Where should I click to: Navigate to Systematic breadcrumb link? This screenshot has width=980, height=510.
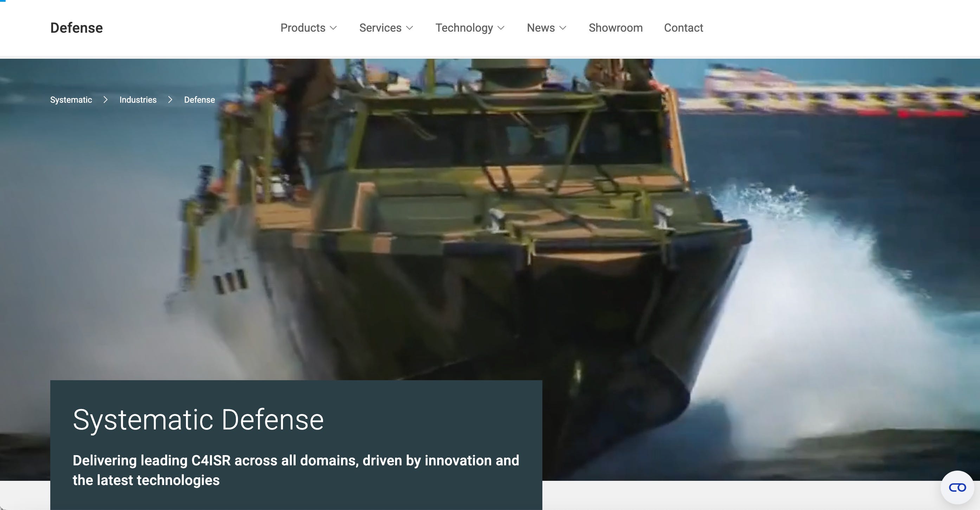(71, 100)
